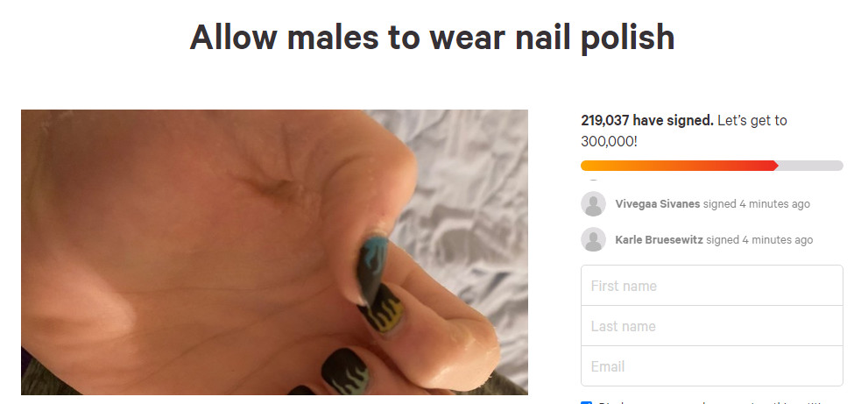Viewport: 868px width, 404px height.
Task: Click the petition title 'Allow males to wear nail polish'
Action: point(433,38)
